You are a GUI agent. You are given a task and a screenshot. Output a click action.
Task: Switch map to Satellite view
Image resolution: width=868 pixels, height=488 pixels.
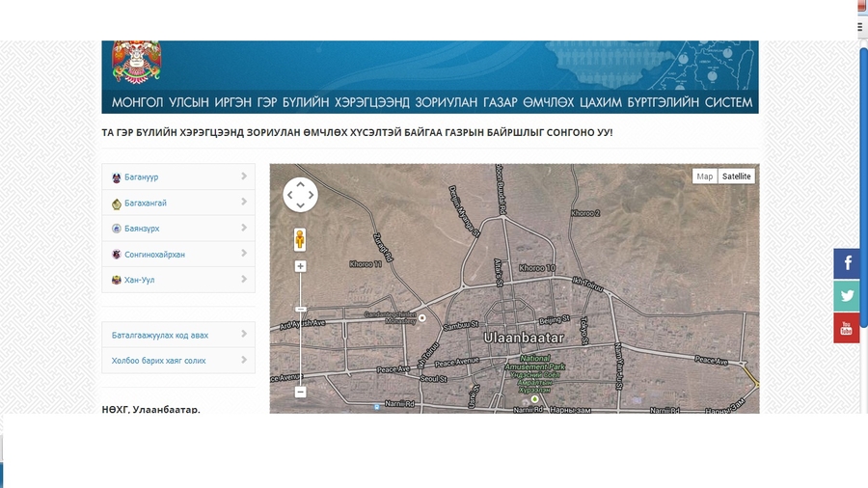pyautogui.click(x=736, y=176)
